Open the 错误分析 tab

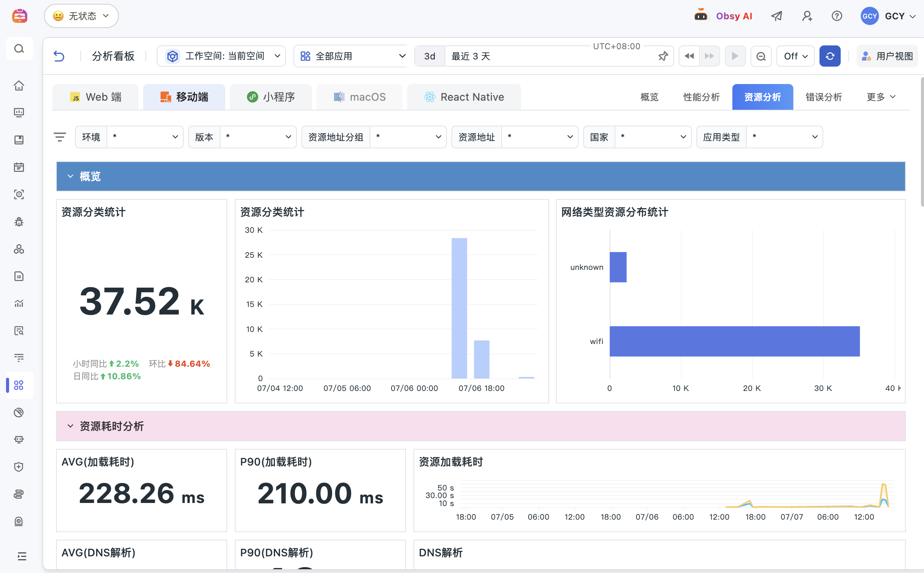[x=824, y=97]
